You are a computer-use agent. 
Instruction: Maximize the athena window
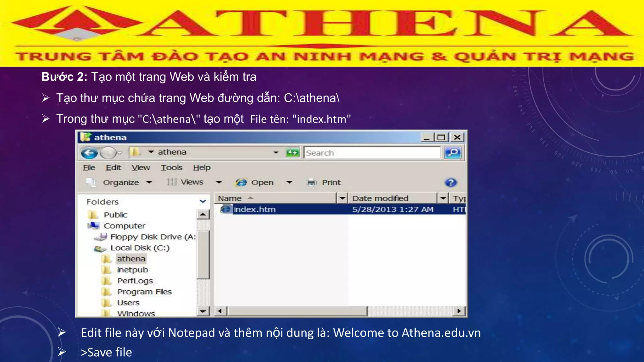pyautogui.click(x=441, y=138)
